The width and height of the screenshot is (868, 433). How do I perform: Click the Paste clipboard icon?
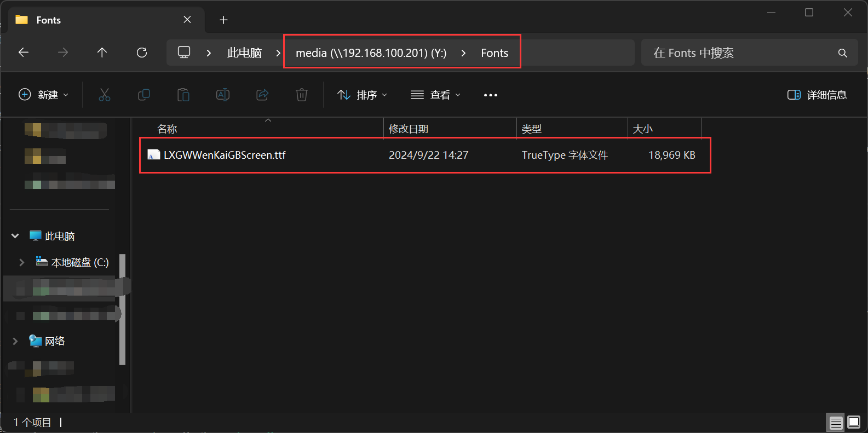coord(183,95)
